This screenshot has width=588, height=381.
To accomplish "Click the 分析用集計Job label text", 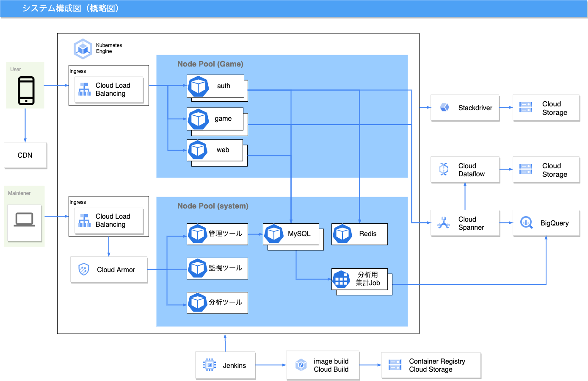I will pos(368,279).
